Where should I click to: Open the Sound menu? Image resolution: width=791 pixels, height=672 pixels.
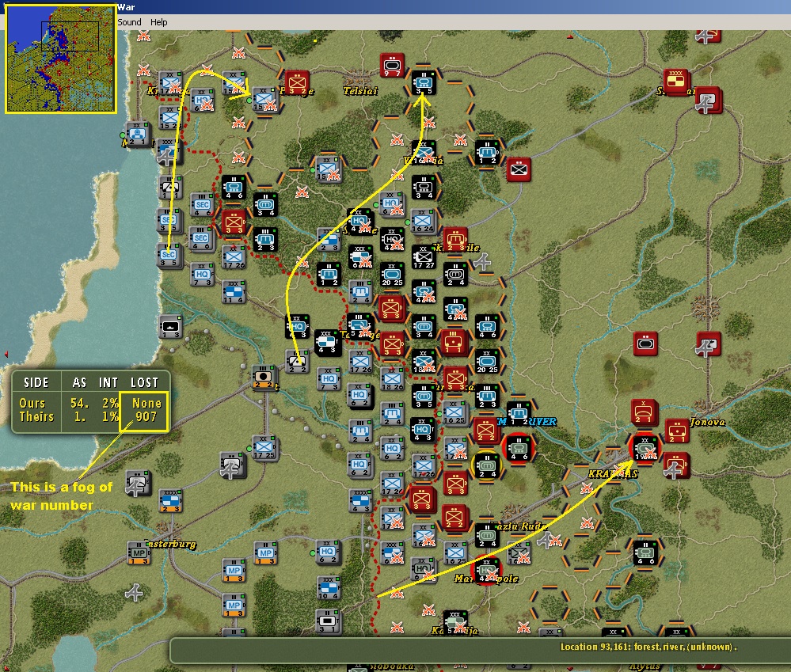click(129, 22)
